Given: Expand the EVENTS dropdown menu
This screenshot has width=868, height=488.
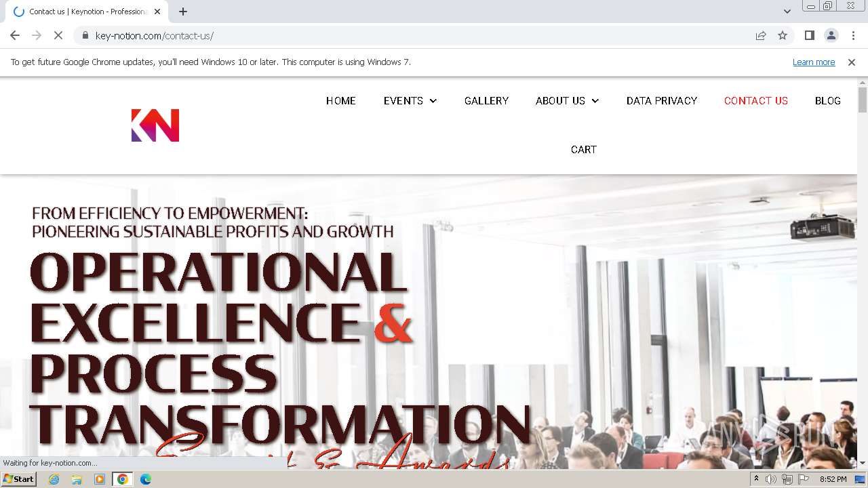Looking at the screenshot, I should tap(410, 100).
